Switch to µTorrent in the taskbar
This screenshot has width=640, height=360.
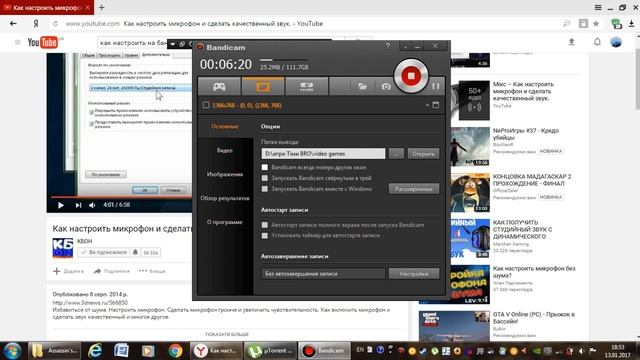pos(270,351)
